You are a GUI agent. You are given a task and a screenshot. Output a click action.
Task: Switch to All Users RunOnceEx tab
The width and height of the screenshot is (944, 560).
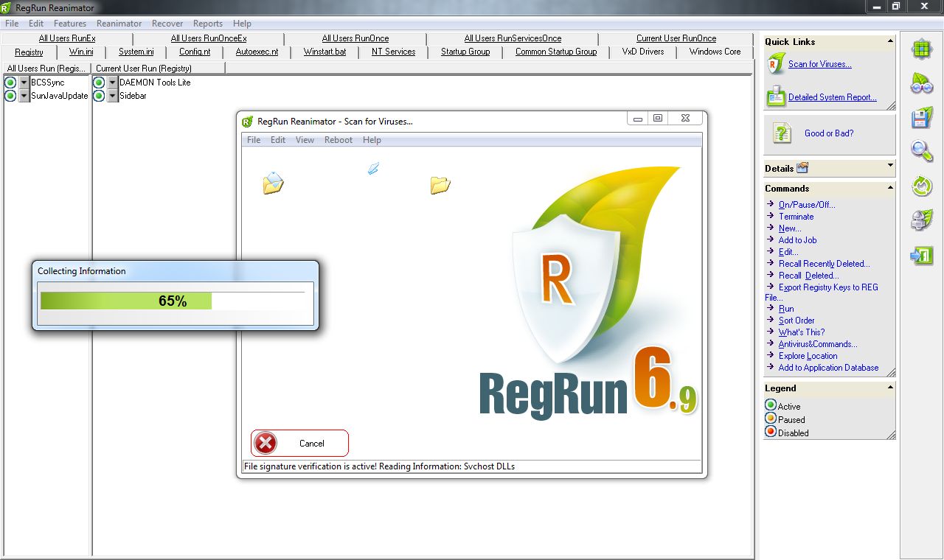tap(209, 38)
